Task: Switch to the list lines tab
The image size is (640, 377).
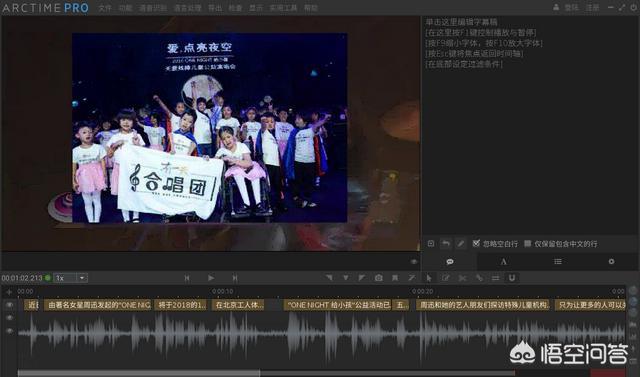Action: pyautogui.click(x=558, y=262)
